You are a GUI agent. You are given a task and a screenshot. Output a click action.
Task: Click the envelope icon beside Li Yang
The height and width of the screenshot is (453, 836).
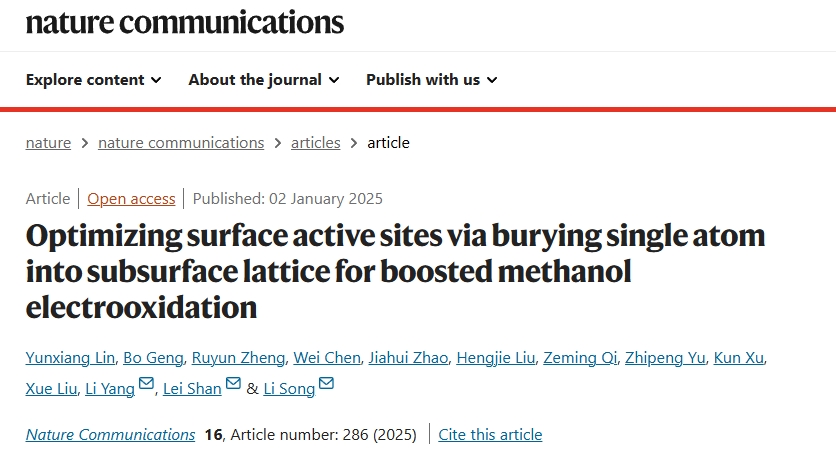[x=146, y=384]
